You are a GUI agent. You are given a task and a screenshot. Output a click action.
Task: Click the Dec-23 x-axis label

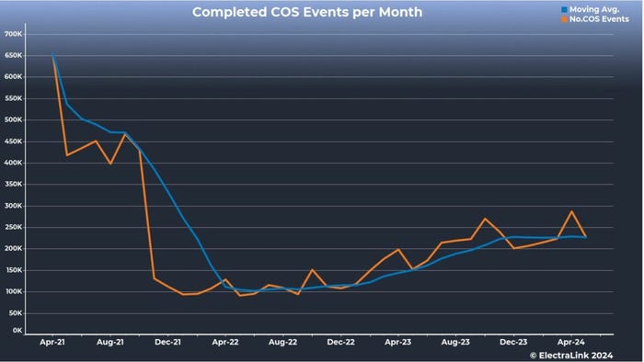click(513, 342)
